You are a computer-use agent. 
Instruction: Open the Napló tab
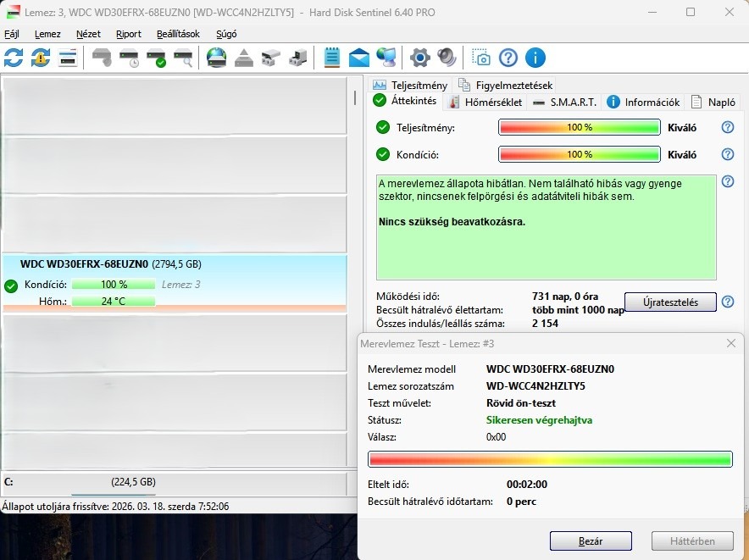[x=713, y=102]
